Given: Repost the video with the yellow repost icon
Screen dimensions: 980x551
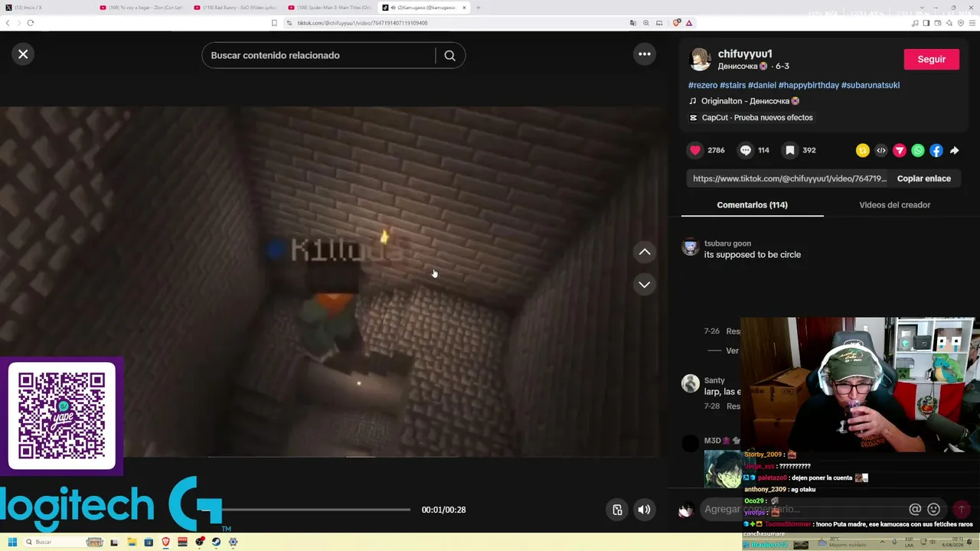Looking at the screenshot, I should tap(863, 151).
